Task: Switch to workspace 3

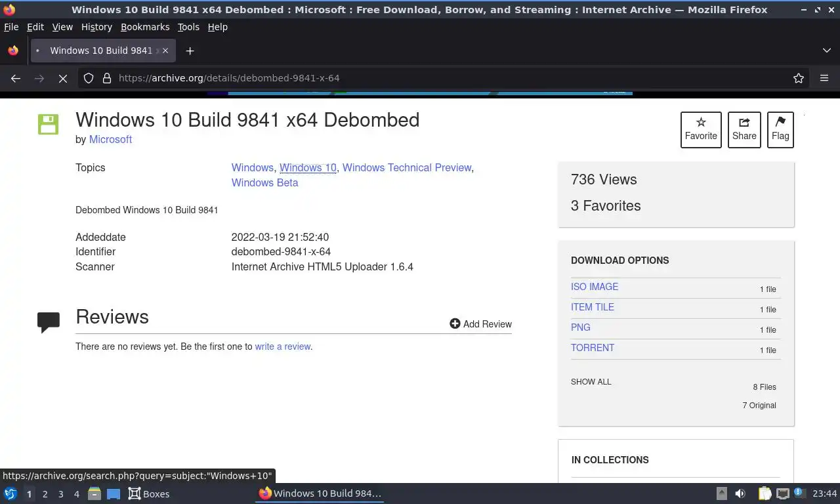Action: pyautogui.click(x=60, y=494)
